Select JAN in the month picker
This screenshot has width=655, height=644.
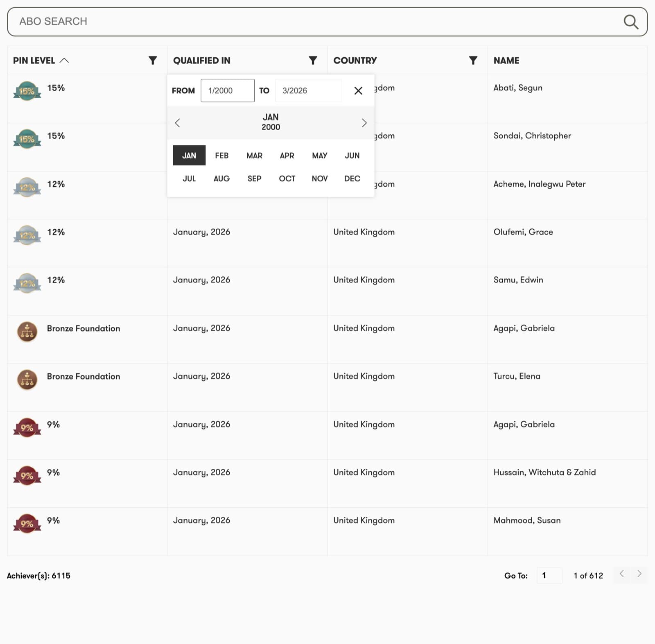pyautogui.click(x=189, y=156)
